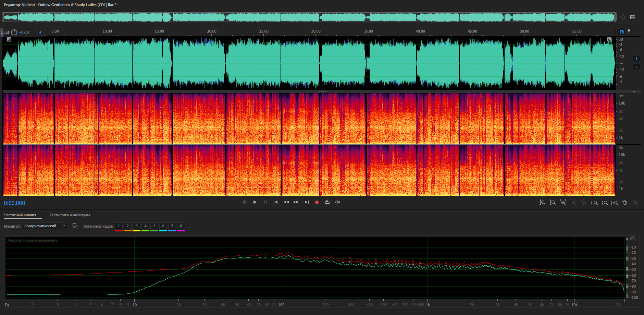Zoom in amplitude

point(542,203)
